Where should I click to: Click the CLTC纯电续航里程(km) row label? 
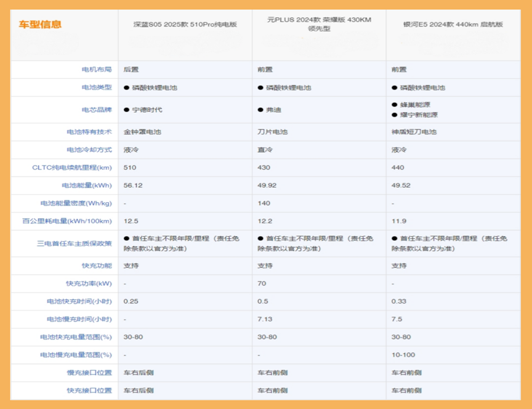(72, 168)
